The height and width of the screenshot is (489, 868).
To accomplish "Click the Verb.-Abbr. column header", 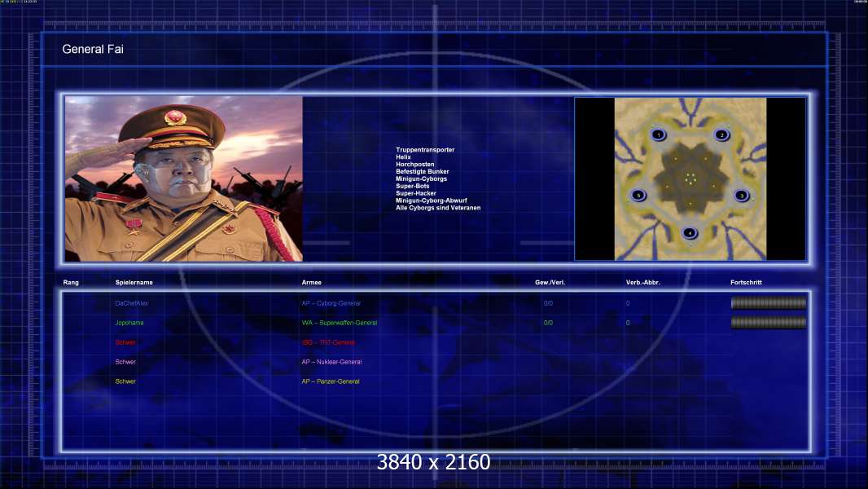I will coord(642,283).
